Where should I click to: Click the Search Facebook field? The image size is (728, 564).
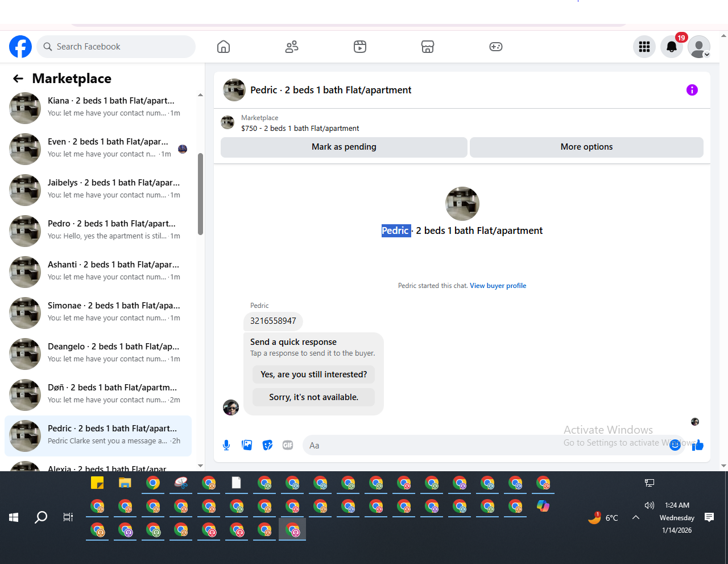tap(117, 47)
